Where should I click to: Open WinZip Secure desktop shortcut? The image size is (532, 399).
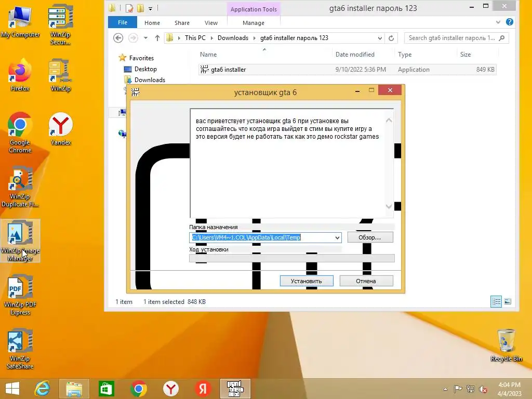(60, 24)
